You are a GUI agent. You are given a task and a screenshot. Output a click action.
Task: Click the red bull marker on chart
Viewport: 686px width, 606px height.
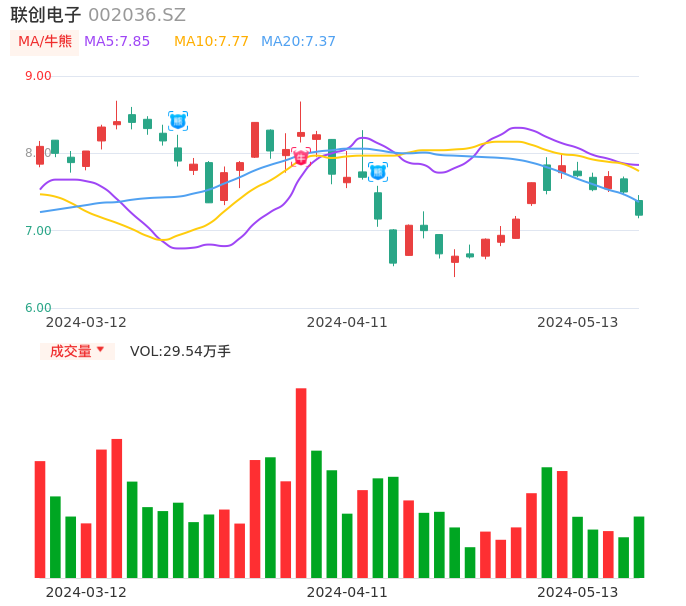click(301, 157)
